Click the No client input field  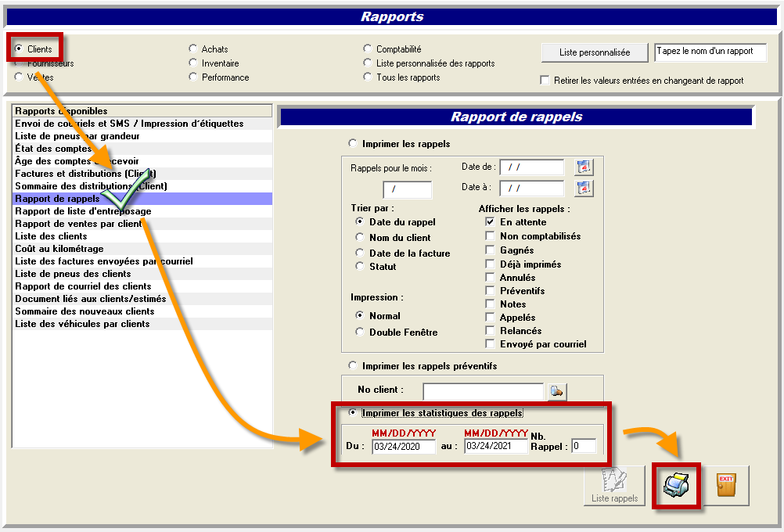tap(483, 391)
